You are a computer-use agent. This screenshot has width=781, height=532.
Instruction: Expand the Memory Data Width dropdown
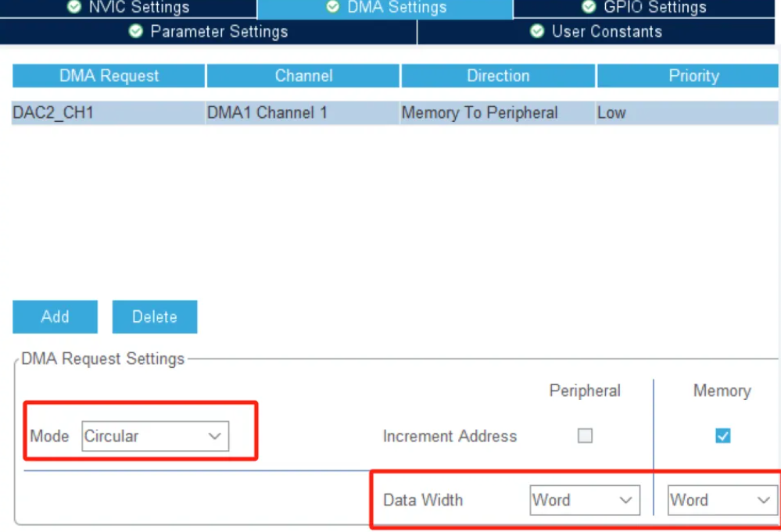point(722,500)
